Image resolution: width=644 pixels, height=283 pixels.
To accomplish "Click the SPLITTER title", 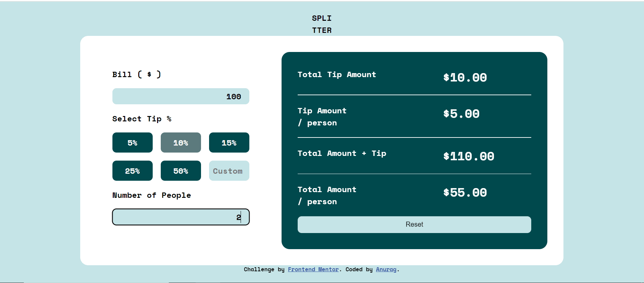I will pos(321,24).
